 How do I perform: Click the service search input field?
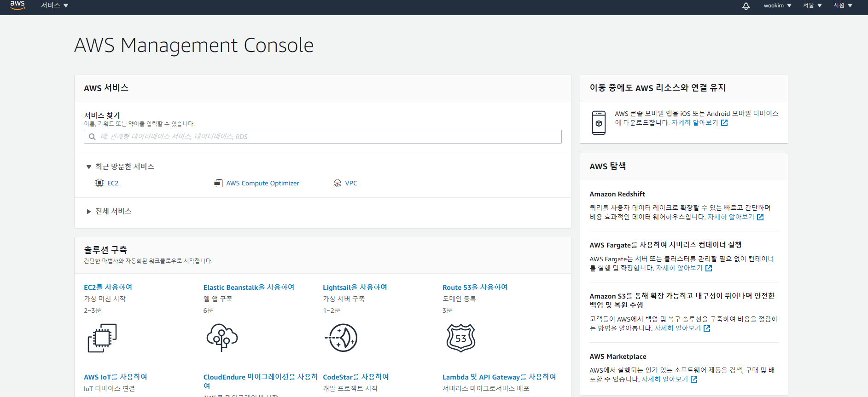322,137
